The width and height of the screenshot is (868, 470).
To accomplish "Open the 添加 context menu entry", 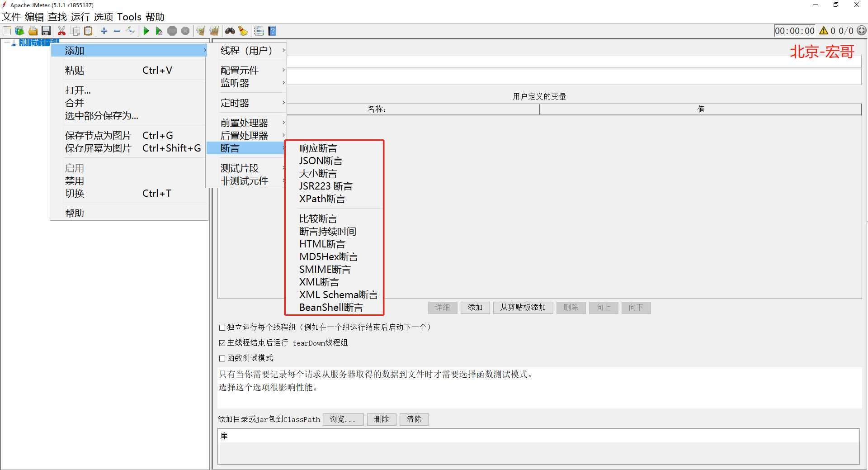I will coord(129,51).
